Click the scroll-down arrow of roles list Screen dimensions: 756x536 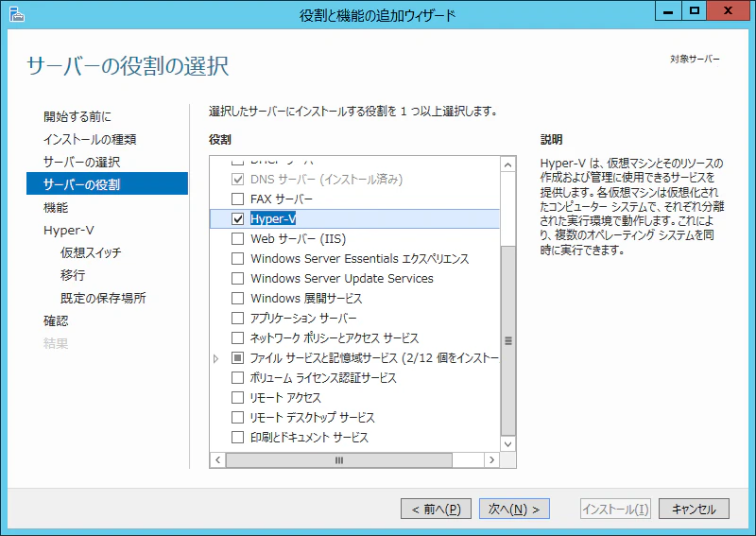tap(507, 444)
